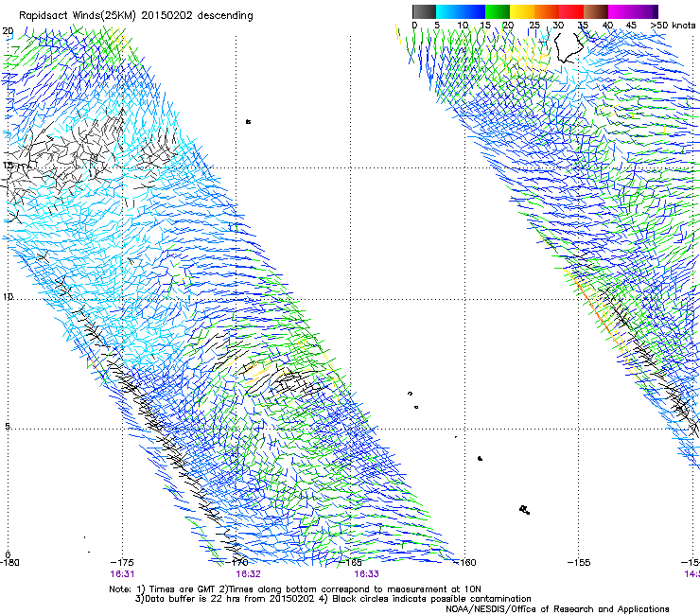Click the '15' latitude label on left axis

[x=8, y=166]
